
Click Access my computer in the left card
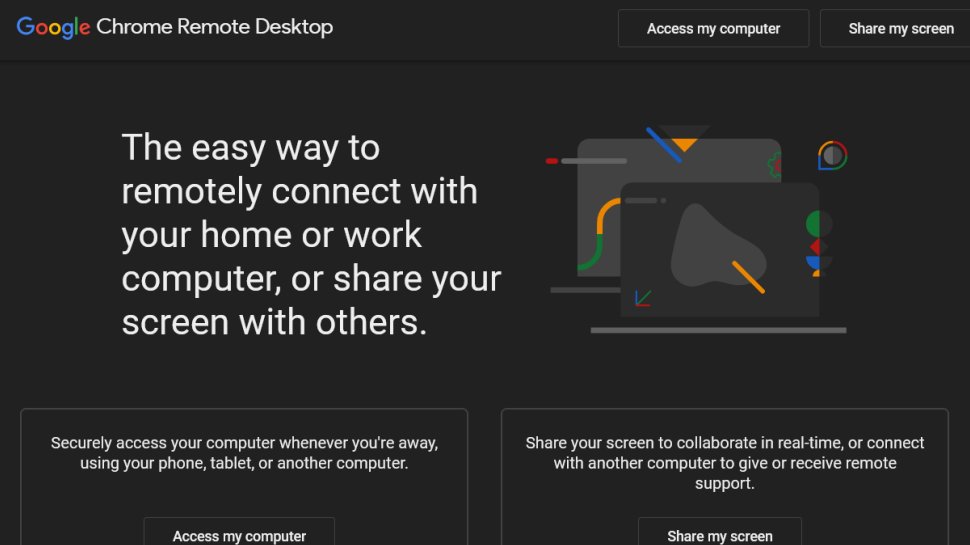239,531
